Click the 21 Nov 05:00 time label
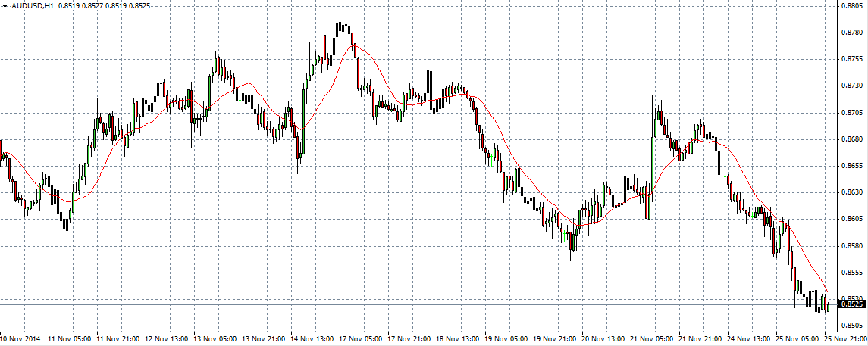 (653, 339)
